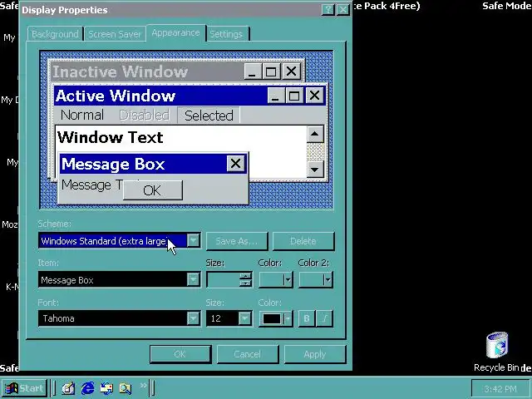This screenshot has width=532, height=399.
Task: Open the item Color picker
Action: tap(275, 280)
